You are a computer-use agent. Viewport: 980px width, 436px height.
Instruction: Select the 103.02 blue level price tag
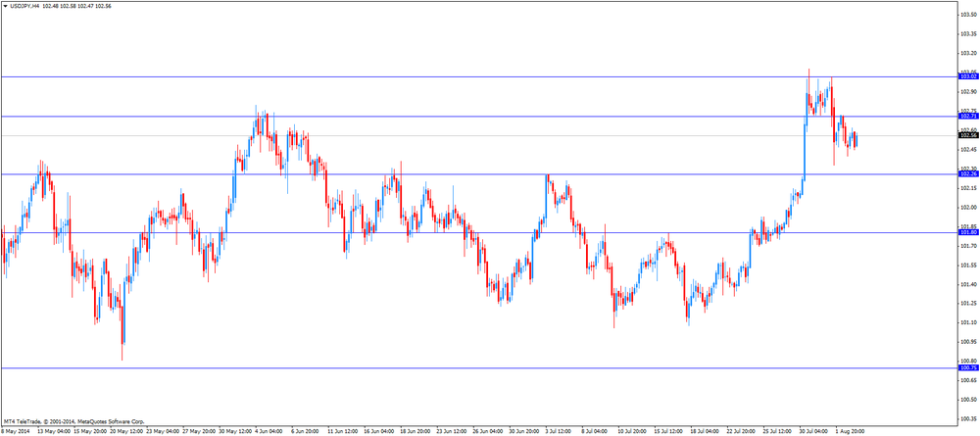[969, 76]
